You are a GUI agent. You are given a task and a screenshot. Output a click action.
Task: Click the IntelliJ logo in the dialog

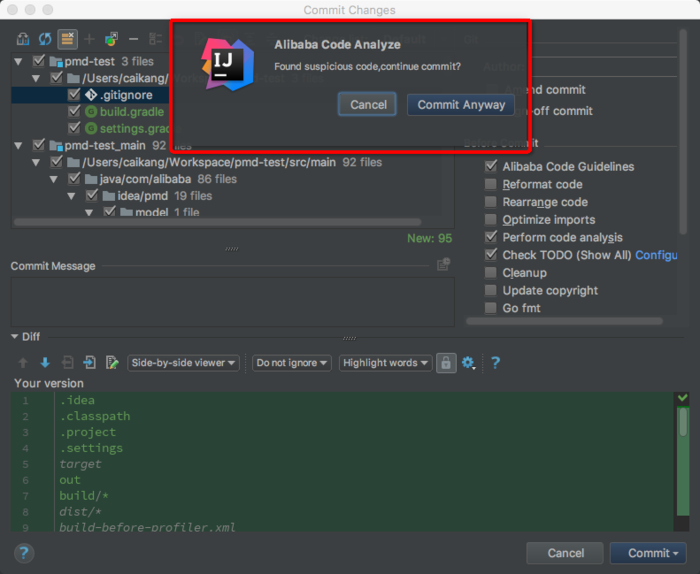(x=228, y=65)
